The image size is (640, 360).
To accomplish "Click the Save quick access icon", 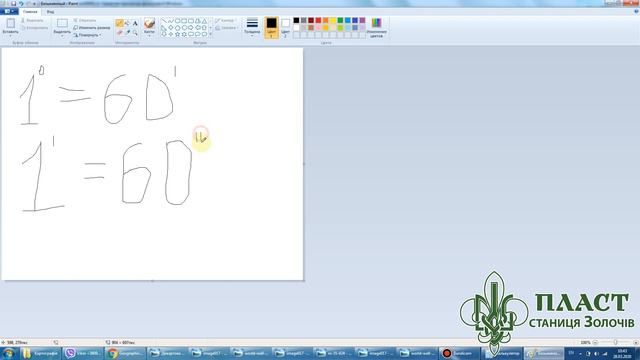I will coord(13,4).
